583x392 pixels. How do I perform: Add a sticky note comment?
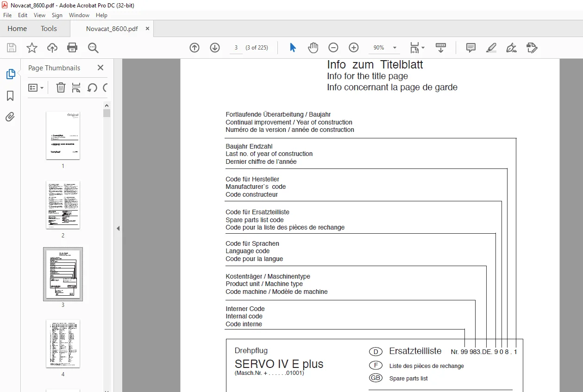click(471, 48)
